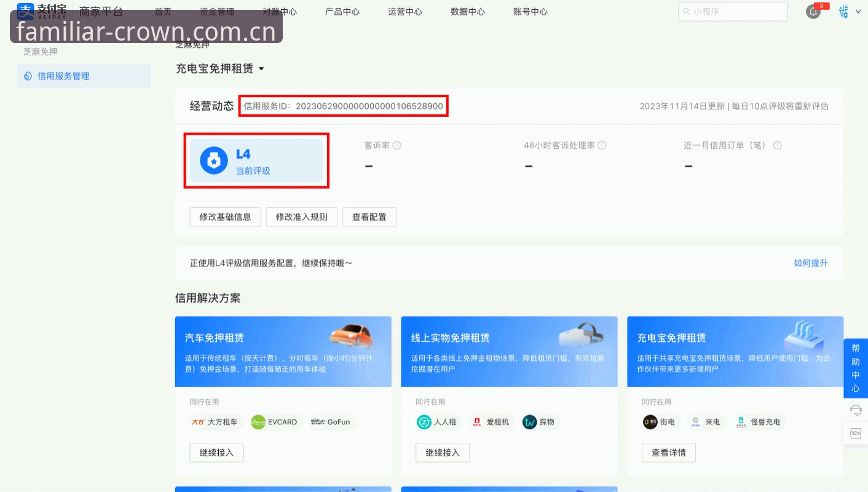This screenshot has height=492, width=868.
Task: Click the 客诉率 info icon
Action: [397, 146]
